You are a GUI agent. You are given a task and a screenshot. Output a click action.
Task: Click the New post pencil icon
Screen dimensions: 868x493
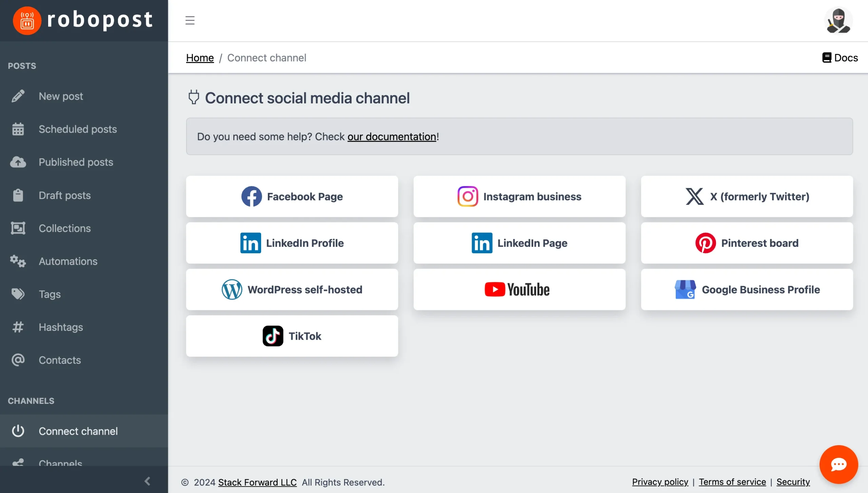pyautogui.click(x=18, y=96)
